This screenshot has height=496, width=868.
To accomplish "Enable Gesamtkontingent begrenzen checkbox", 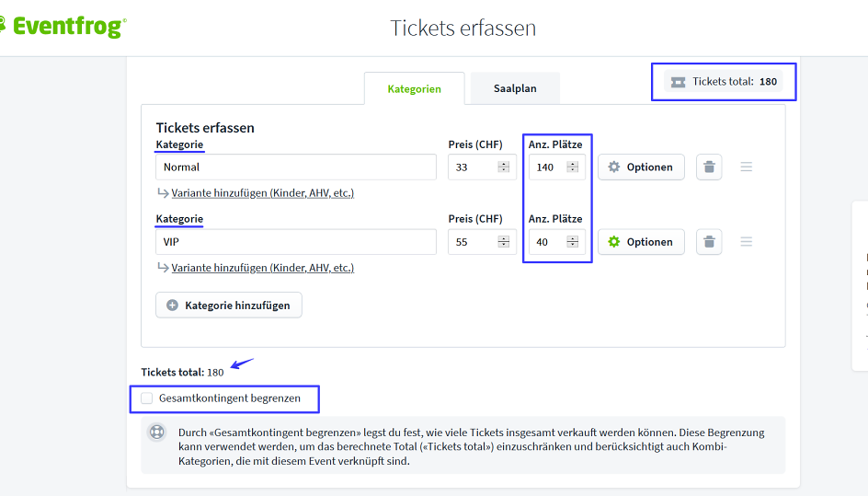I will tap(147, 398).
